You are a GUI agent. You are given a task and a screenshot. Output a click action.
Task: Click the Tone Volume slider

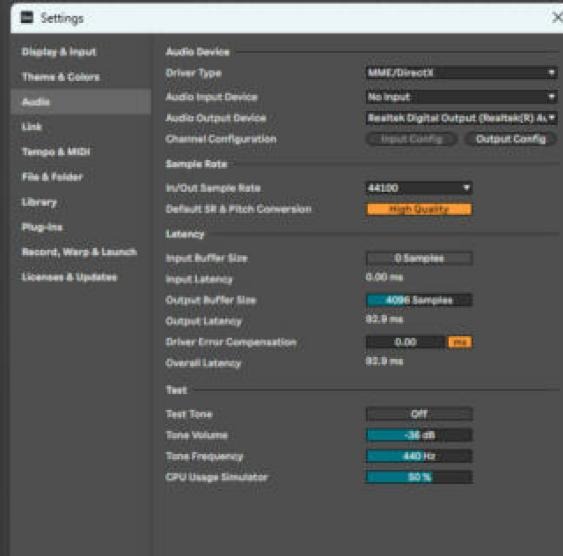pos(419,435)
